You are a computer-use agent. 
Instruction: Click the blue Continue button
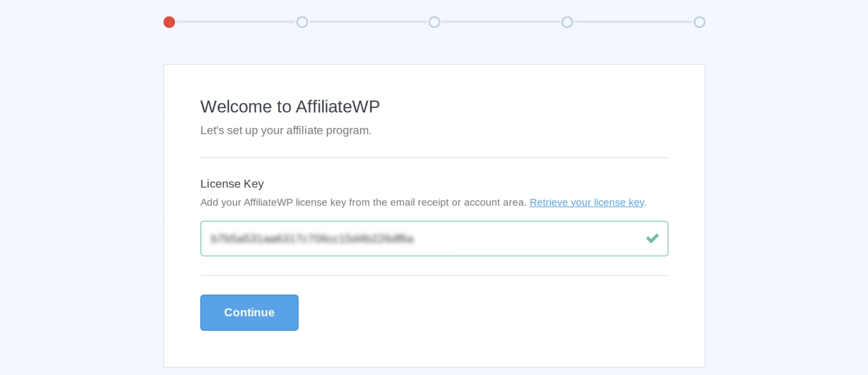point(249,312)
